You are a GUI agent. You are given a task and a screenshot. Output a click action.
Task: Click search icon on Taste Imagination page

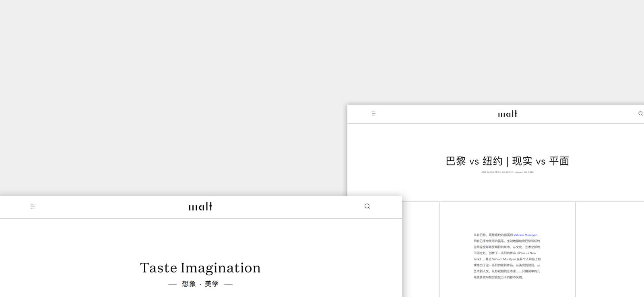[x=367, y=206]
